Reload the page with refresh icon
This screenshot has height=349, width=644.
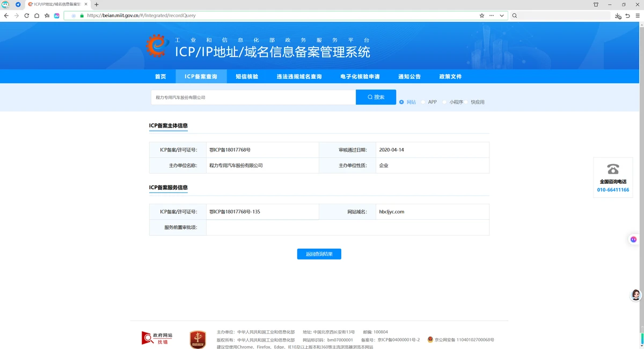point(27,16)
